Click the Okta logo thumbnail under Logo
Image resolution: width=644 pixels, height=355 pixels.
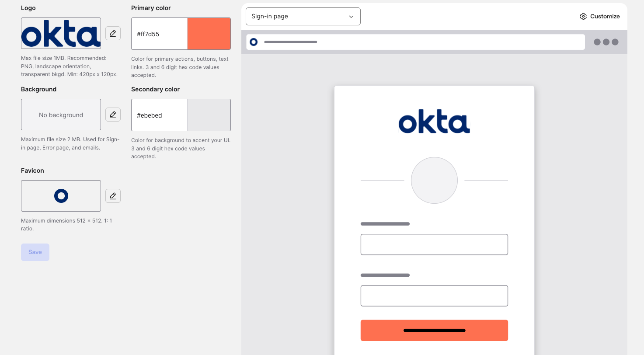61,33
